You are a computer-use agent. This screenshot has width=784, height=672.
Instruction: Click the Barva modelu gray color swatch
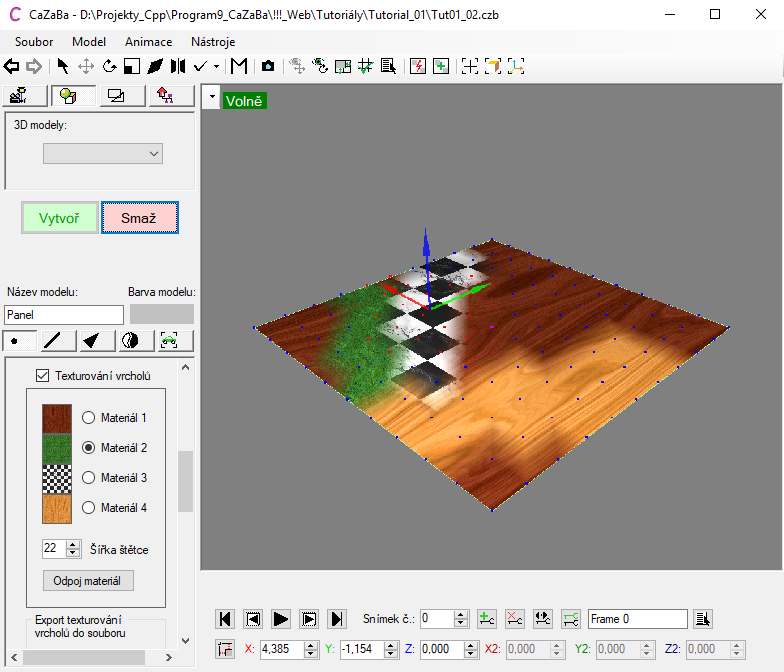(161, 314)
